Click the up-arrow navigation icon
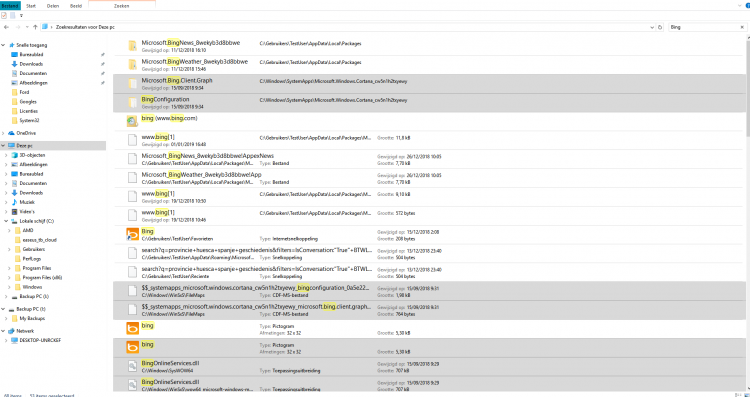The width and height of the screenshot is (750, 397). [35, 27]
